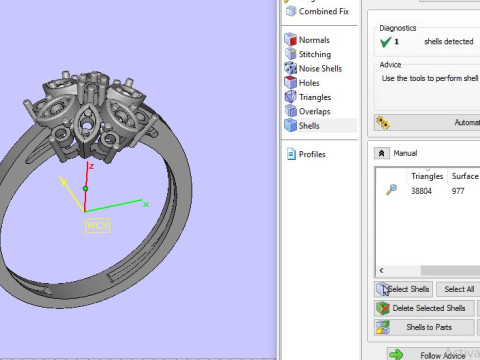This screenshot has width=480, height=360.
Task: Click the Surface column header
Action: (465, 176)
